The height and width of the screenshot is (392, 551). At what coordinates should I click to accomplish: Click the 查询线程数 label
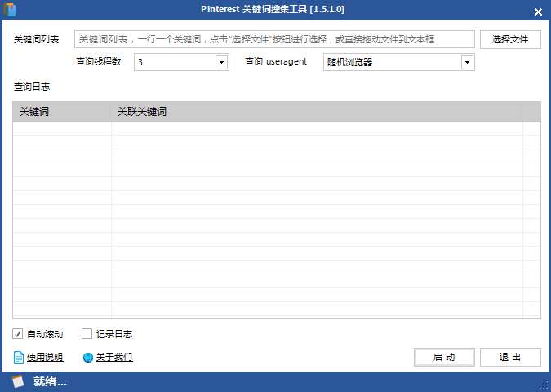tap(99, 61)
